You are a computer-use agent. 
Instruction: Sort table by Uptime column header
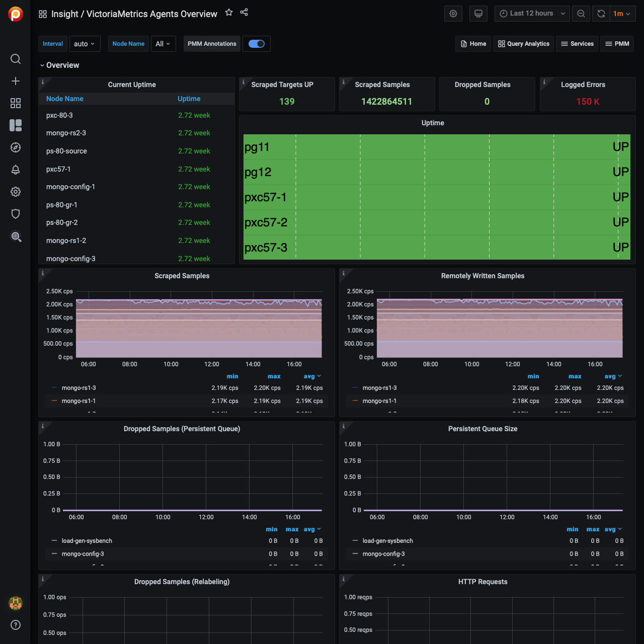[x=189, y=99]
